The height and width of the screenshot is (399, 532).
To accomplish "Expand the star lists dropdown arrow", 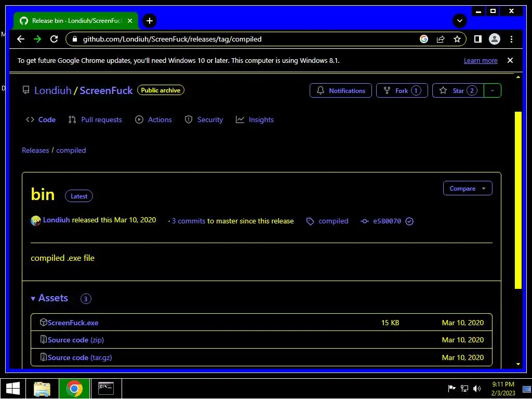I will point(493,90).
